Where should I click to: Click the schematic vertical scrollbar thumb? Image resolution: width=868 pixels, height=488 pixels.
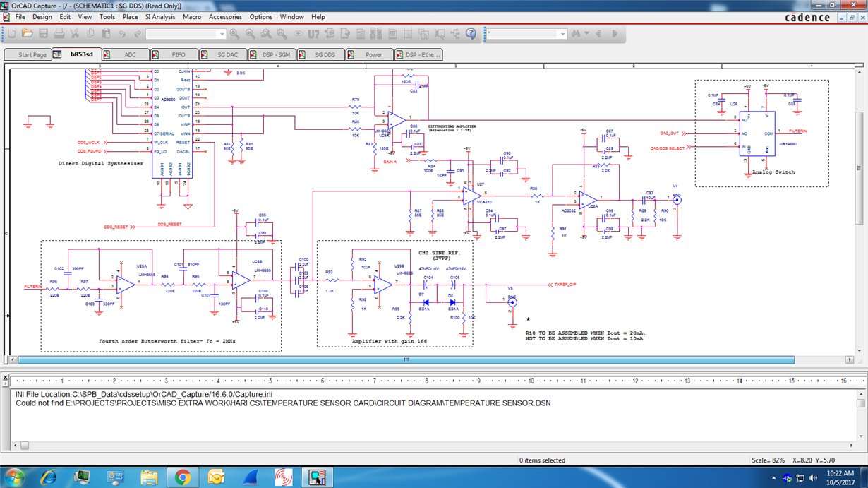pyautogui.click(x=859, y=167)
